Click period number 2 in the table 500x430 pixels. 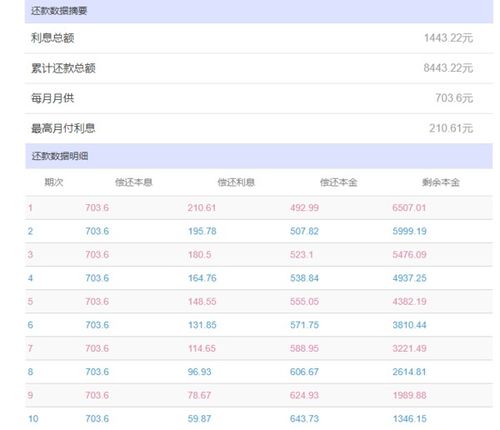[30, 231]
